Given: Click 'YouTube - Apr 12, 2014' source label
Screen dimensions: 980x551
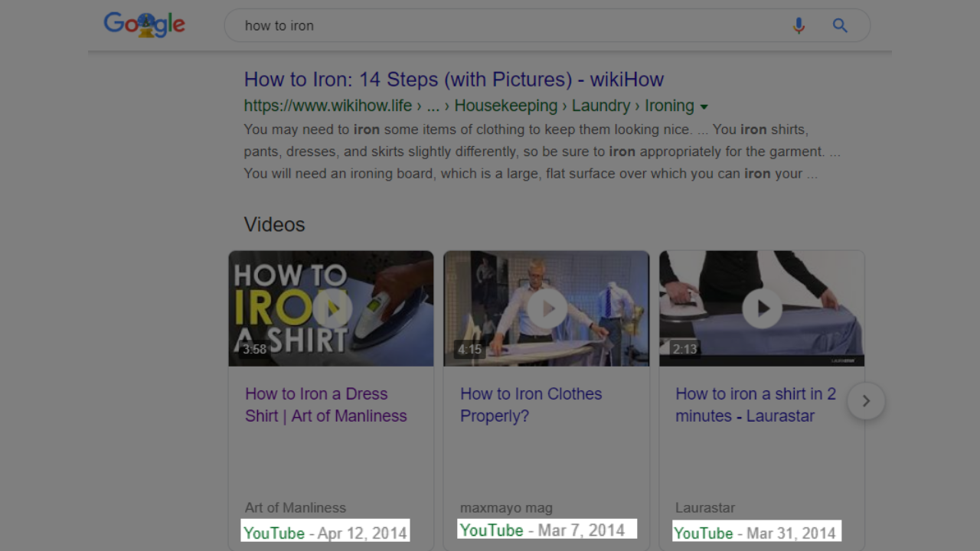Looking at the screenshot, I should (325, 533).
